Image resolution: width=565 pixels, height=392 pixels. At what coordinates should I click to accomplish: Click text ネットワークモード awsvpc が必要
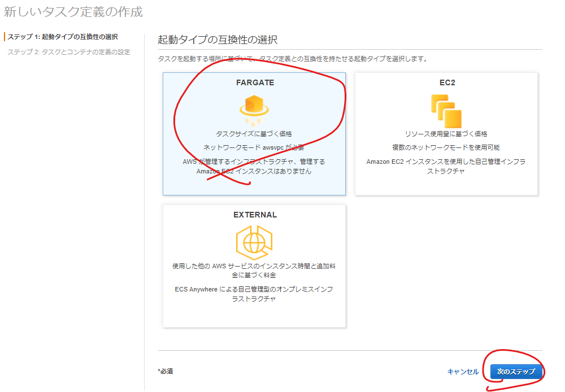[254, 147]
